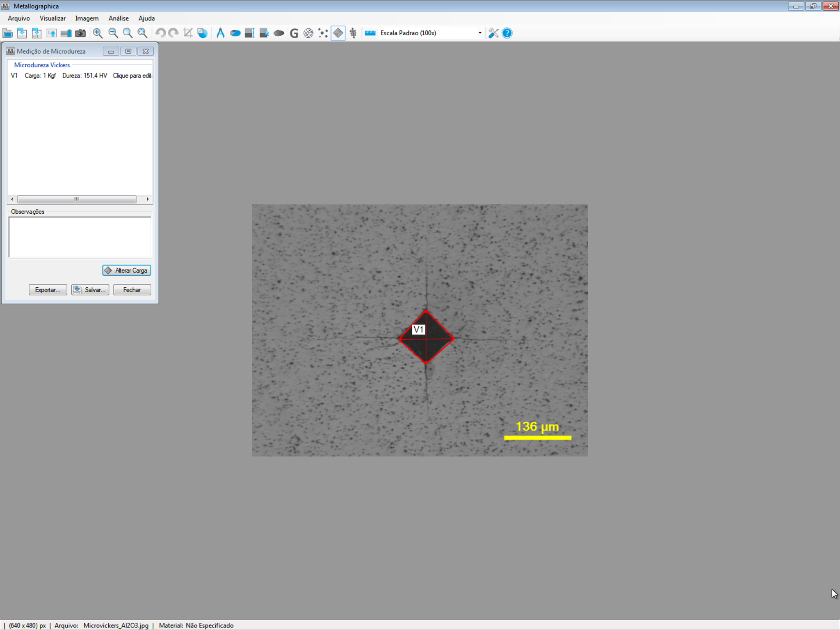Click the blue ruler scale icon

370,33
